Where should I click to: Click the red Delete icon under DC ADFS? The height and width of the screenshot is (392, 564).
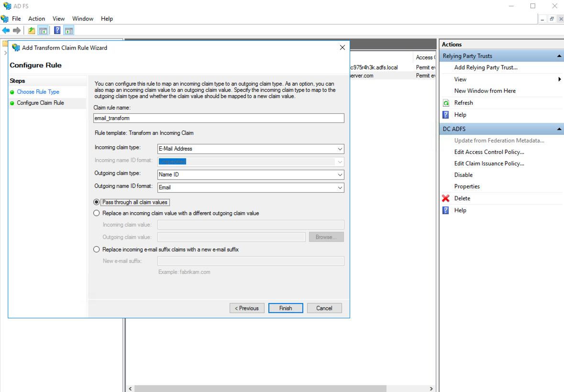[445, 198]
